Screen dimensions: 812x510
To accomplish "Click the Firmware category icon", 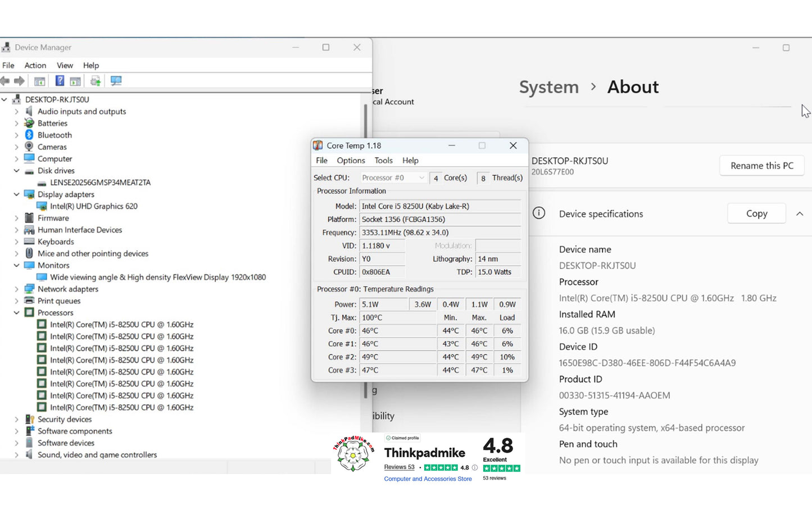I will point(29,218).
